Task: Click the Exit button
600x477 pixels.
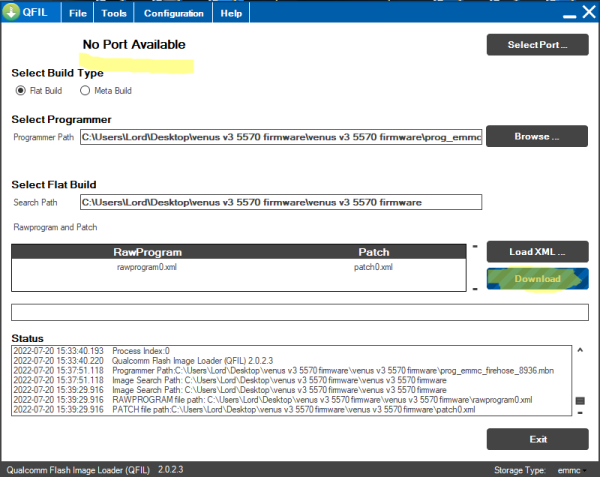Action: (x=537, y=439)
